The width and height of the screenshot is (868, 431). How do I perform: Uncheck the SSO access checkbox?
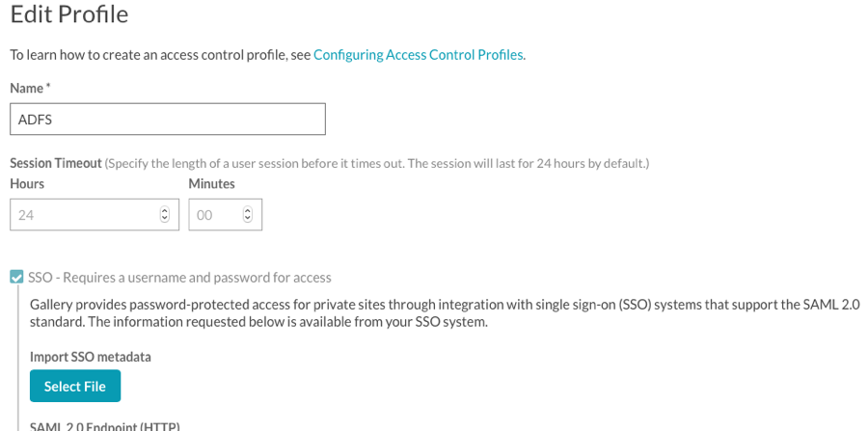(x=16, y=277)
